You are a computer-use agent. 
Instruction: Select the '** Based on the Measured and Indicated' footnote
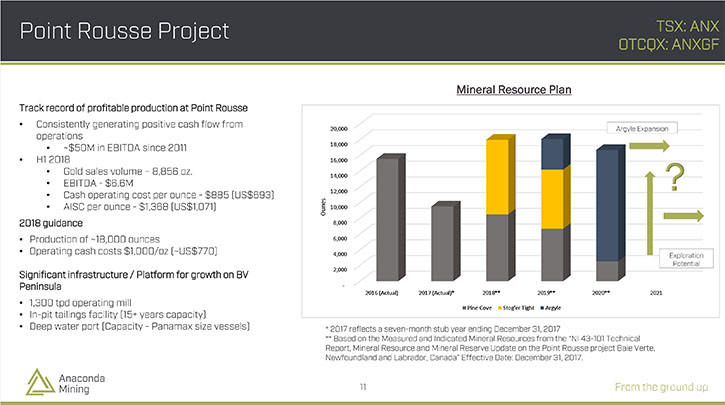click(490, 348)
